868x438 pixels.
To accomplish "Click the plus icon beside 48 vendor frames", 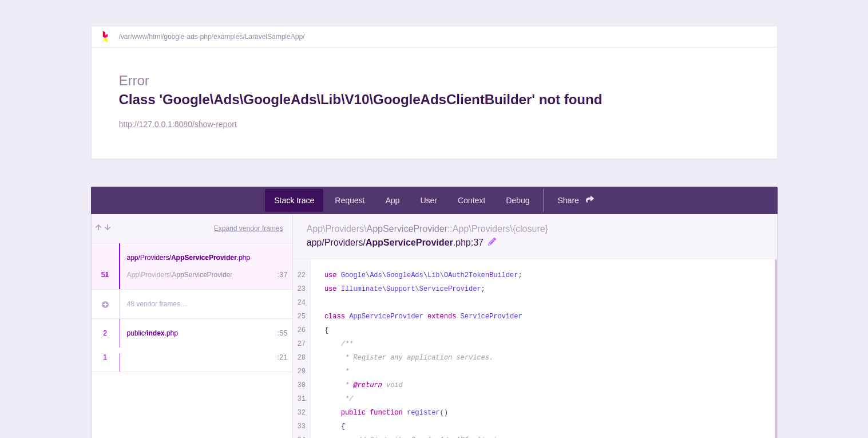I will pyautogui.click(x=105, y=303).
